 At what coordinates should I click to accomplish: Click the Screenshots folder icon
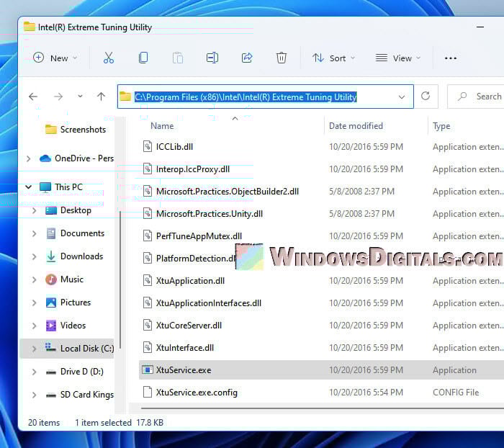click(x=51, y=130)
